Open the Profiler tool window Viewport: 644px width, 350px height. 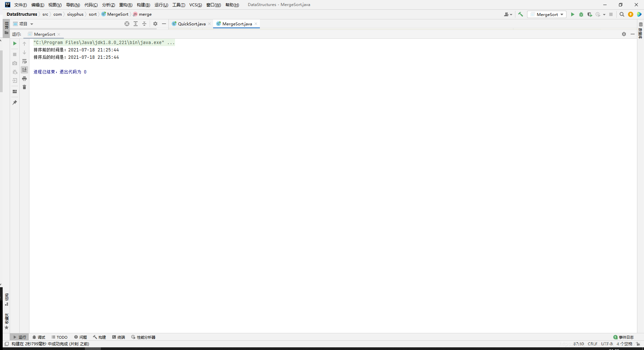click(x=143, y=337)
